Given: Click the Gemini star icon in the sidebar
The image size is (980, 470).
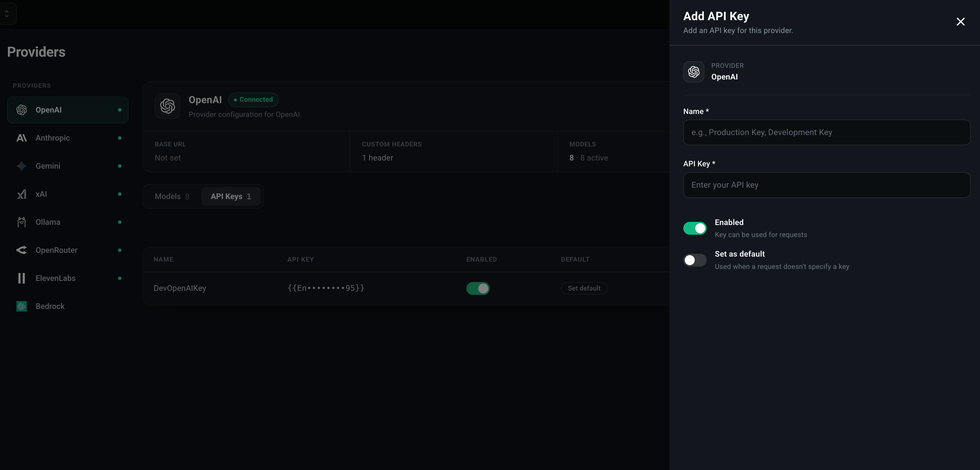Looking at the screenshot, I should point(22,166).
